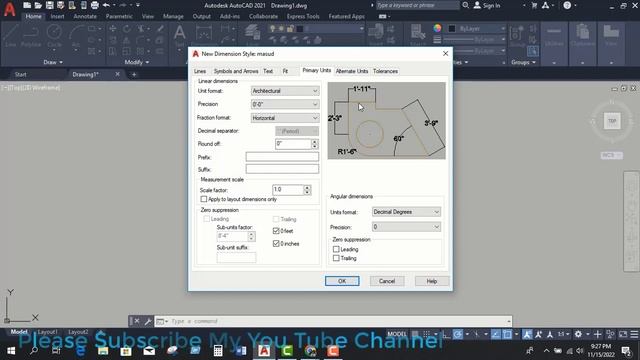
Task: Click the Autodesk App Store cart icon
Action: click(x=534, y=5)
